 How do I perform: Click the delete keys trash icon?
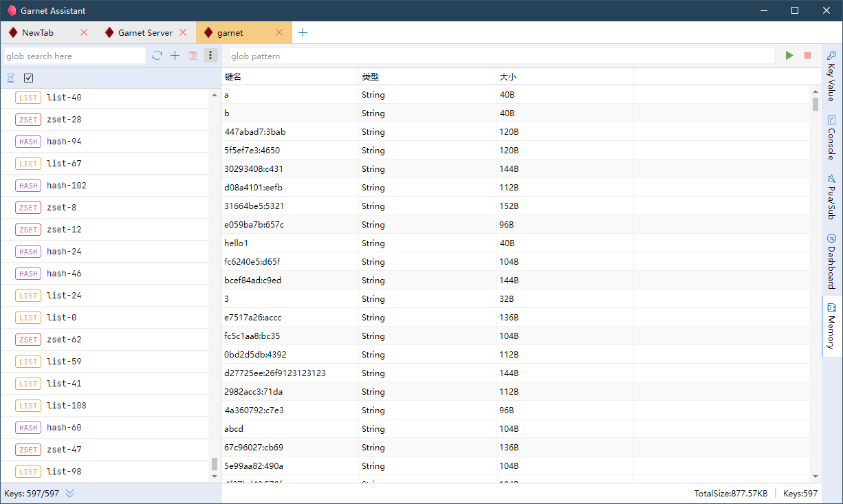(193, 56)
